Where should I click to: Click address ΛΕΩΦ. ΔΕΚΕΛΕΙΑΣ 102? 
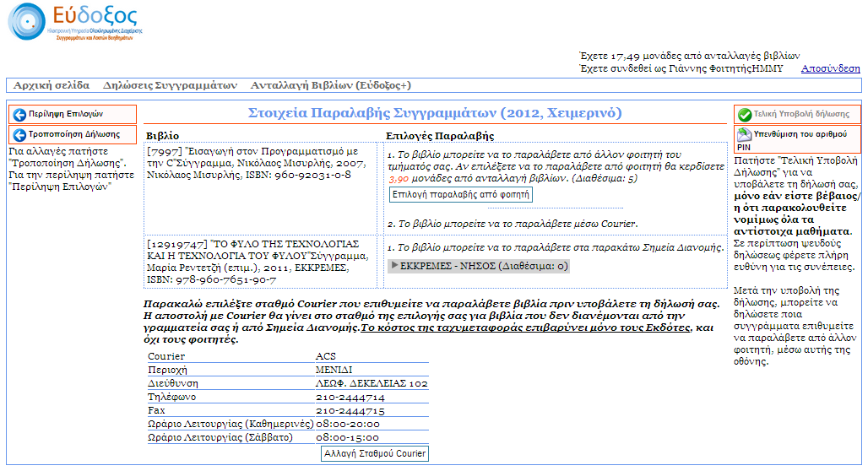pyautogui.click(x=372, y=383)
